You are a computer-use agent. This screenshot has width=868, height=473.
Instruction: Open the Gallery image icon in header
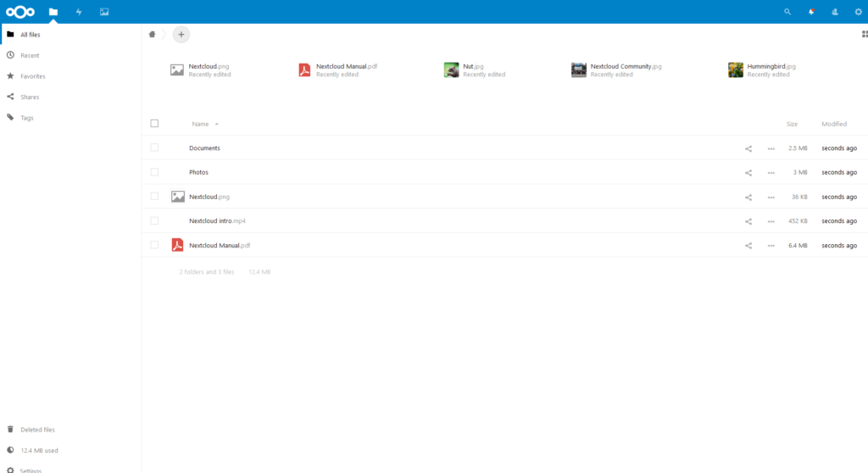104,12
